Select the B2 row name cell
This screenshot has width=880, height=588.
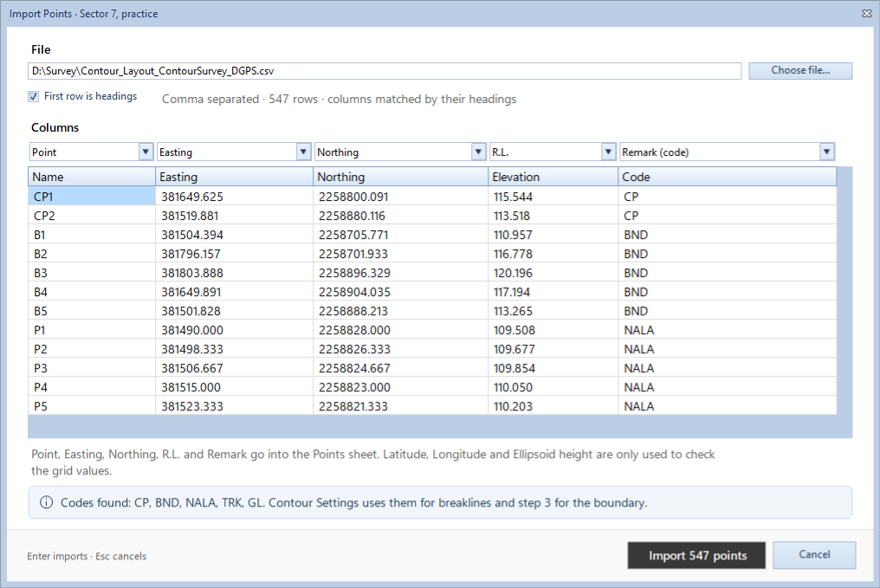[92, 254]
